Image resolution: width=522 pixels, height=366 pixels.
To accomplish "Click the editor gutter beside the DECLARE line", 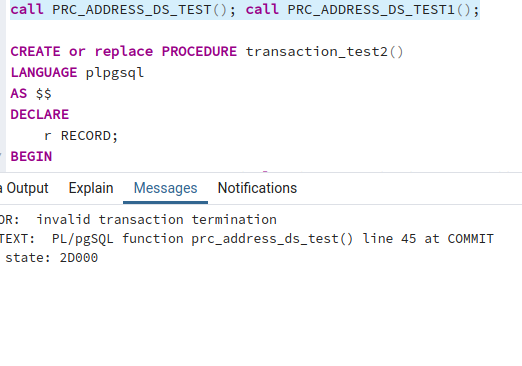I will point(3,115).
